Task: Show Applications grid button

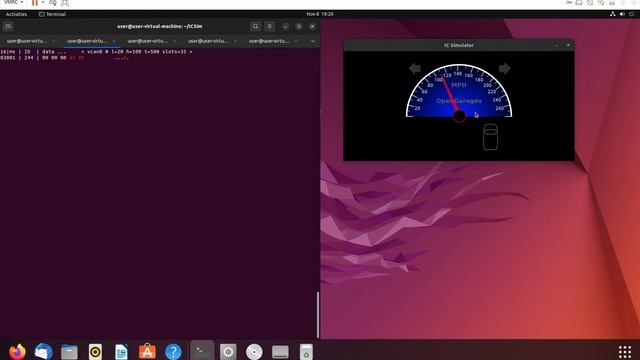Action: click(x=625, y=351)
